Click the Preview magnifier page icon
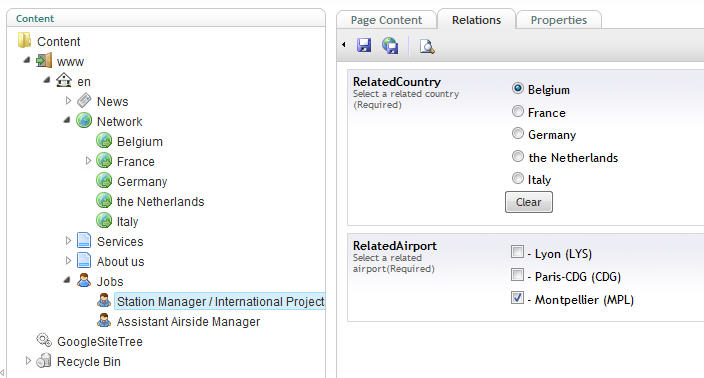The image size is (704, 378). [x=427, y=46]
